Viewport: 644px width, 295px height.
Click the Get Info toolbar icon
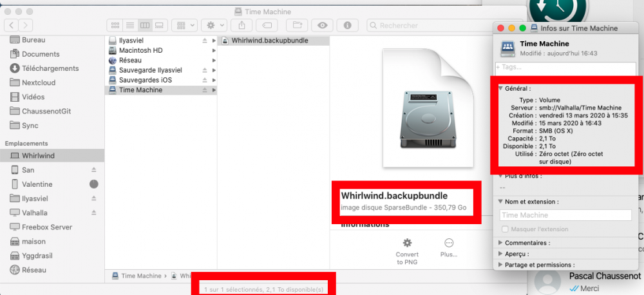(x=348, y=25)
